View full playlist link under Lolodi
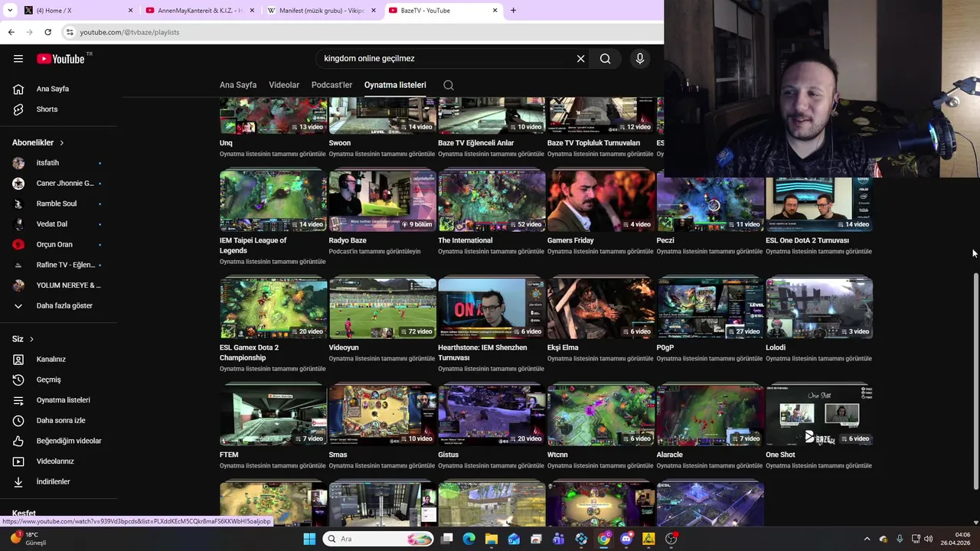This screenshot has height=551, width=980. (818, 358)
